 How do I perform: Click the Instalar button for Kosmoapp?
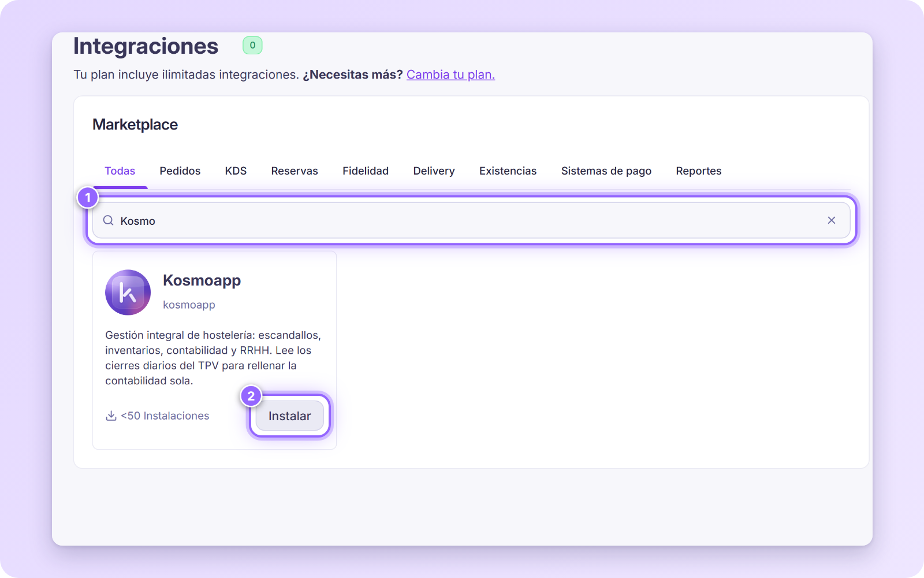290,416
